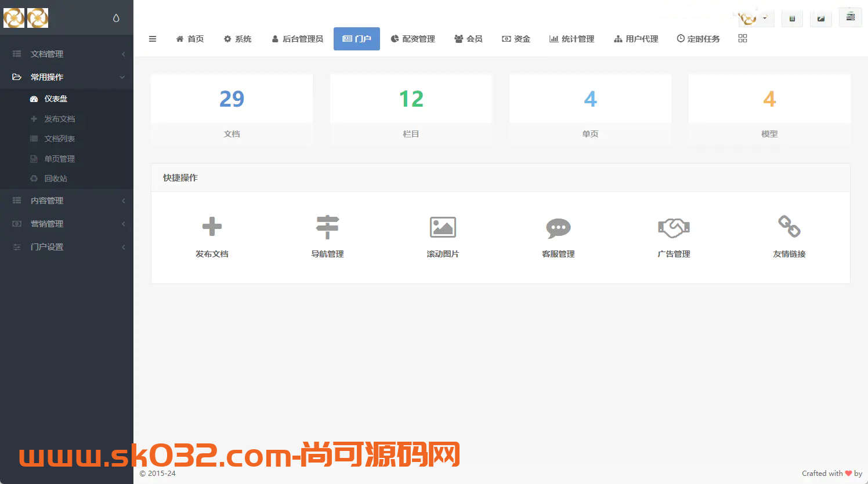Click the signpost icon for 导航管理
868x484 pixels.
[327, 227]
